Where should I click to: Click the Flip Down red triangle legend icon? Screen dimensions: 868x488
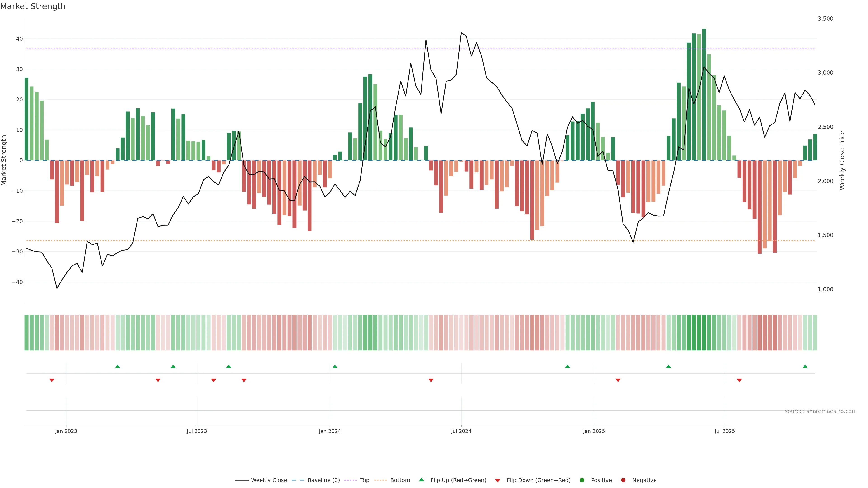[498, 481]
